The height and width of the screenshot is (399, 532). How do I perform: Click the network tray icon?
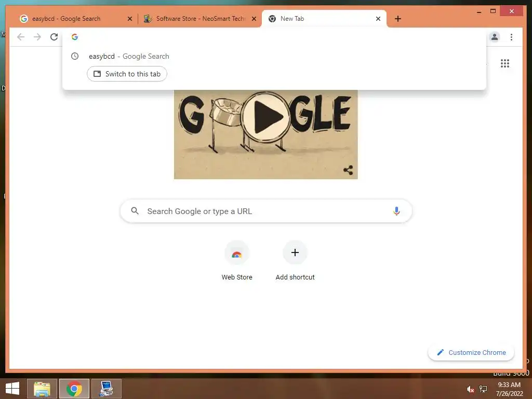(x=483, y=389)
